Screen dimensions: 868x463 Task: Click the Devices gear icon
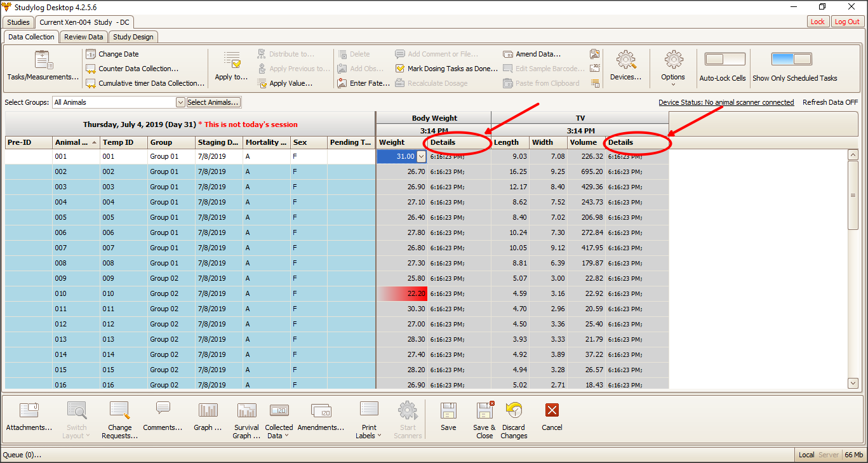(x=625, y=61)
